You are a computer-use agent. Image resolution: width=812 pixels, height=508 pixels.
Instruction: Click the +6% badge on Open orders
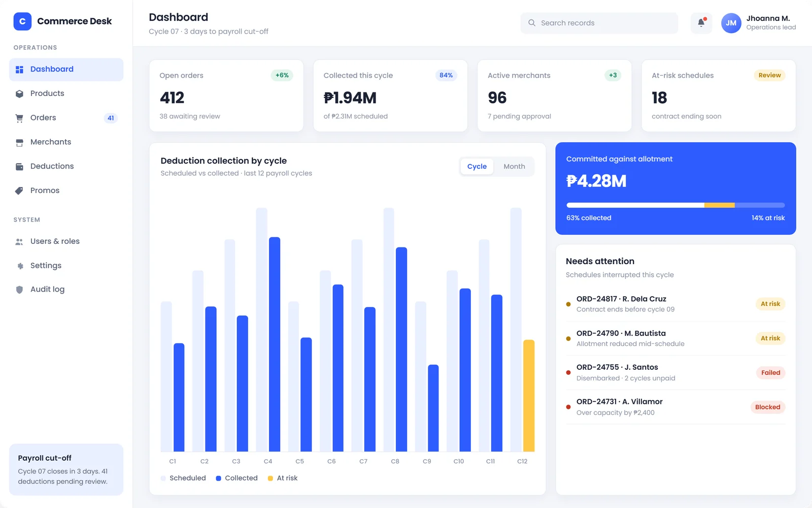point(282,75)
